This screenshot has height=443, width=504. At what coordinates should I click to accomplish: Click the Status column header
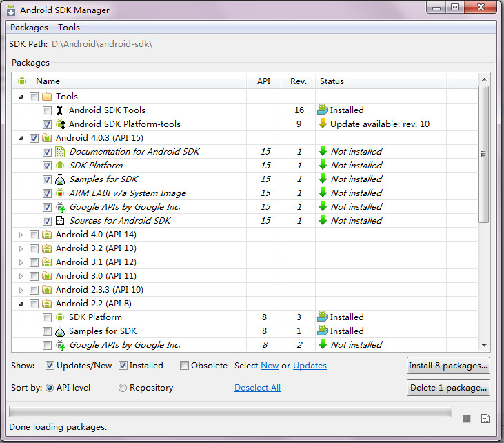[x=381, y=81]
